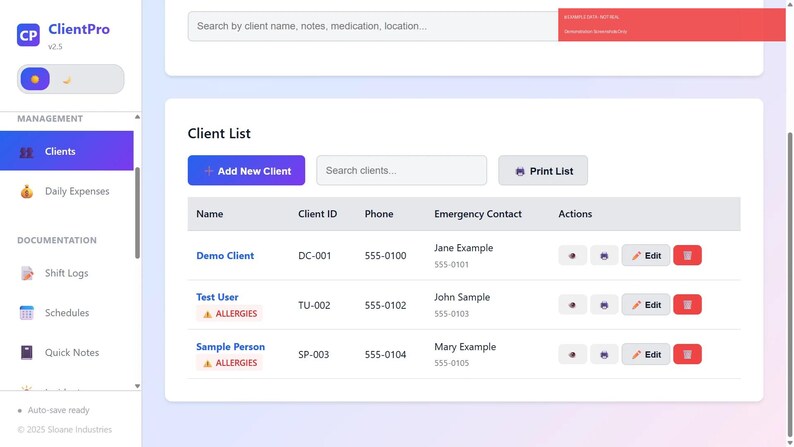This screenshot has width=794, height=447.
Task: Open Quick Notes in sidebar
Action: point(66,352)
